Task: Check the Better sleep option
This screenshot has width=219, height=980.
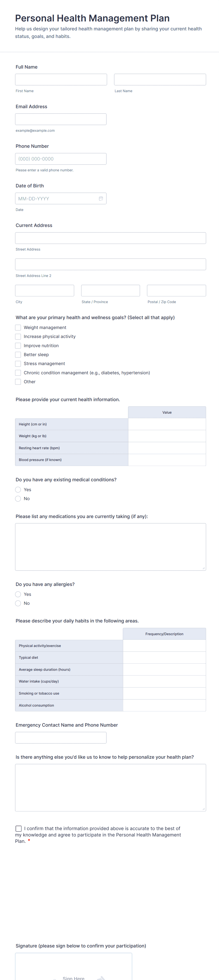Action: click(x=18, y=354)
